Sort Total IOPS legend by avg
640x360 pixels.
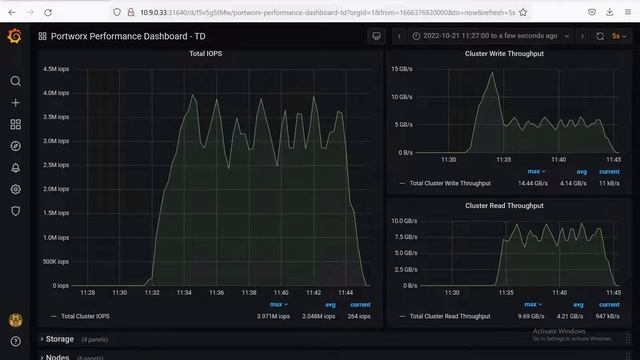click(x=330, y=305)
